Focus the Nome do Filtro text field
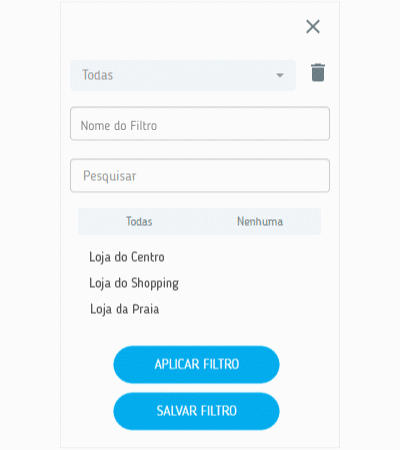Viewport: 400px width, 450px height. (x=200, y=124)
